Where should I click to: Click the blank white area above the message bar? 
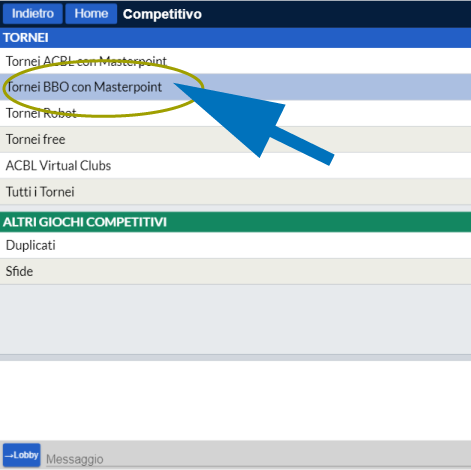click(235, 400)
